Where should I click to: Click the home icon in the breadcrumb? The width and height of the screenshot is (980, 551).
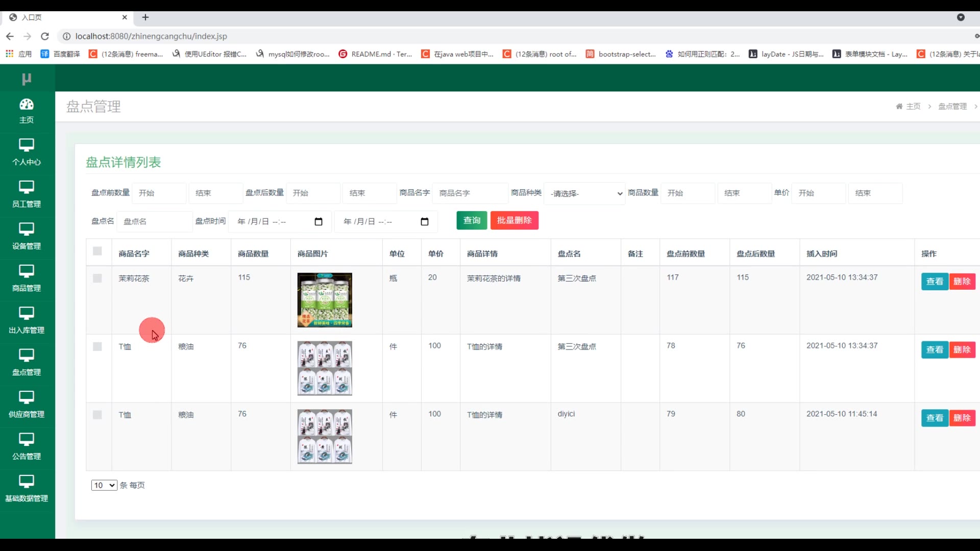pyautogui.click(x=899, y=106)
